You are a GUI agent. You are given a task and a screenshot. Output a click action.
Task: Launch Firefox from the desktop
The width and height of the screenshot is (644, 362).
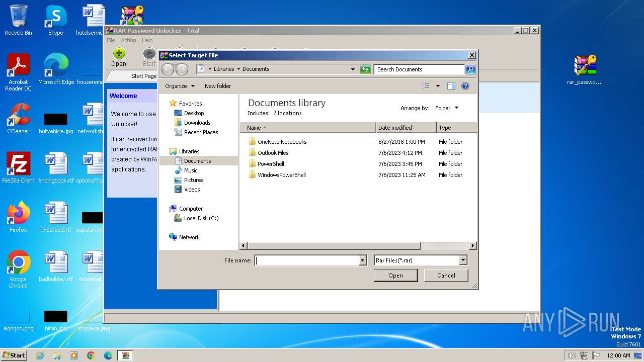click(x=18, y=217)
